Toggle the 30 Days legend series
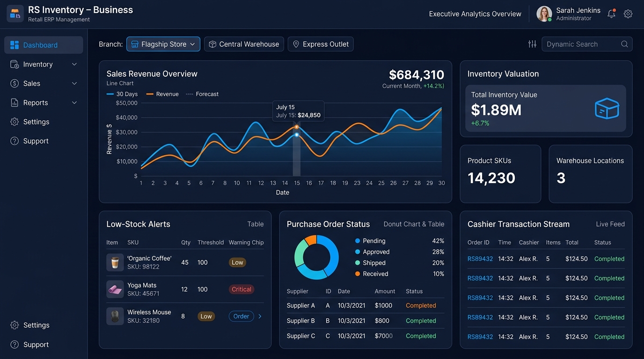This screenshot has width=644, height=359. pos(122,94)
